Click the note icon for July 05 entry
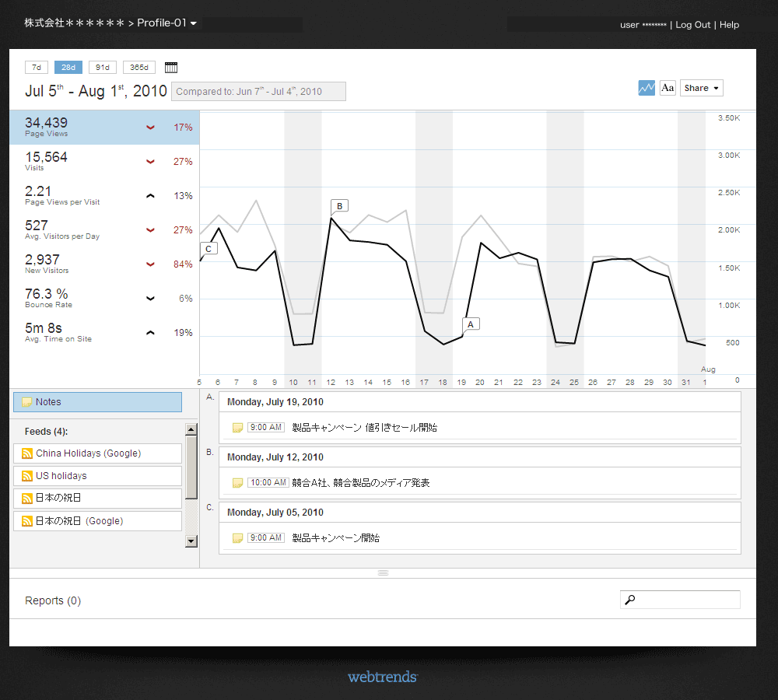This screenshot has height=700, width=778. coord(237,537)
